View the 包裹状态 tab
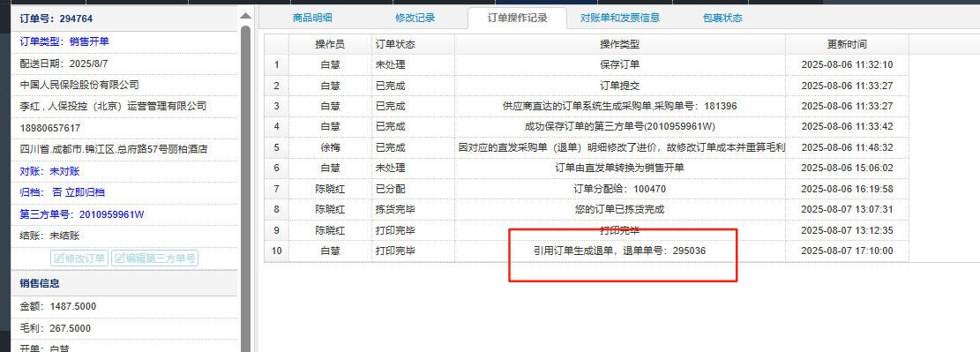 722,18
